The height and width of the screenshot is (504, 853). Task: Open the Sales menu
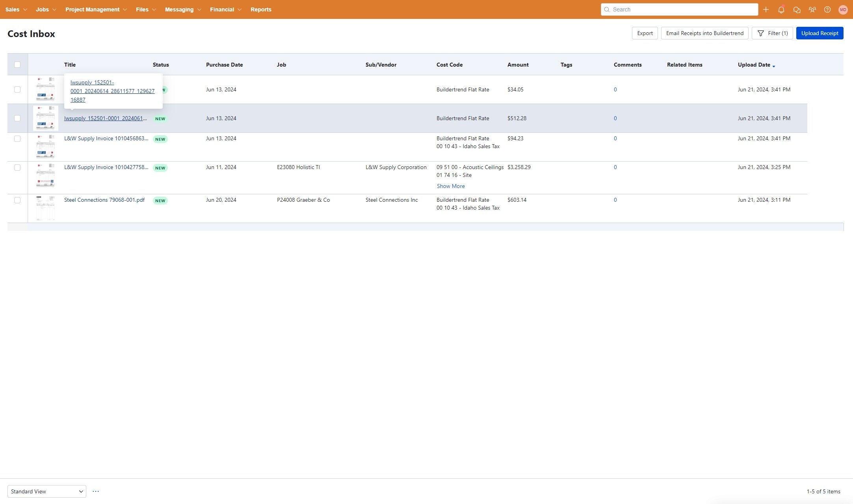[x=16, y=9]
